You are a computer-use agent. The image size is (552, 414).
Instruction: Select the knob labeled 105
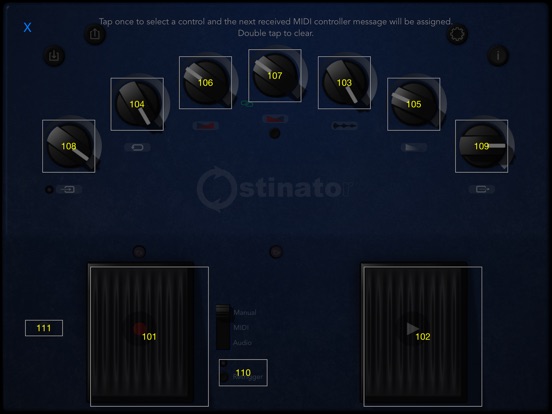click(414, 104)
